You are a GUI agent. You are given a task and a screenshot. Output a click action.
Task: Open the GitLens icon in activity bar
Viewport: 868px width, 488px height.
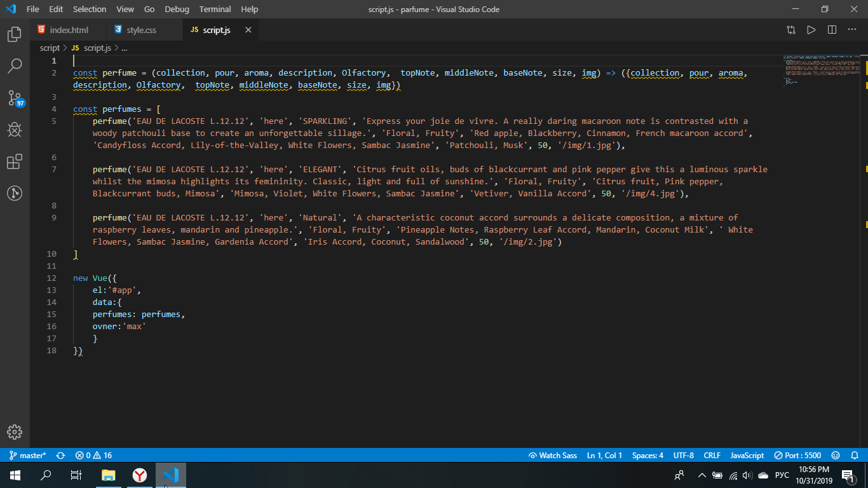[x=15, y=193]
